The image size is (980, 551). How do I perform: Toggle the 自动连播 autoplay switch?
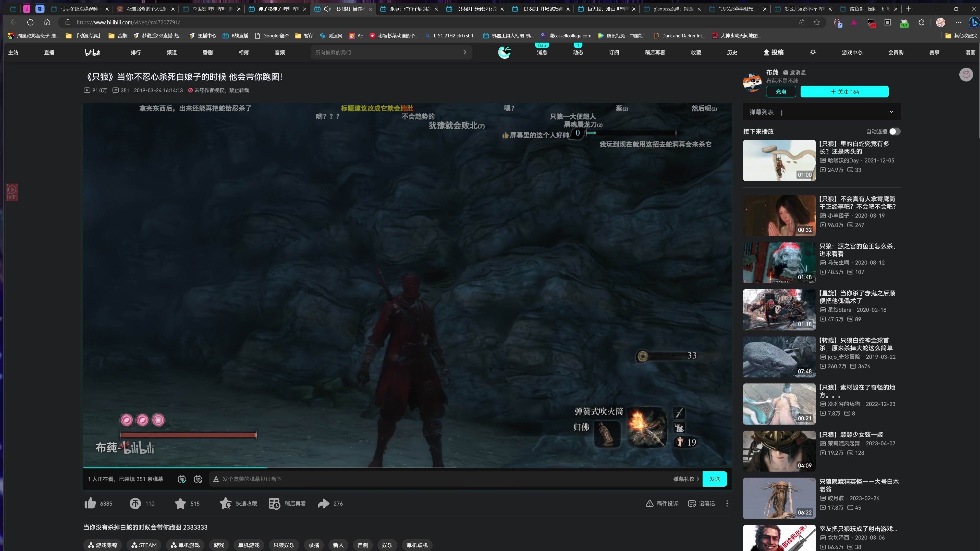[x=895, y=132]
